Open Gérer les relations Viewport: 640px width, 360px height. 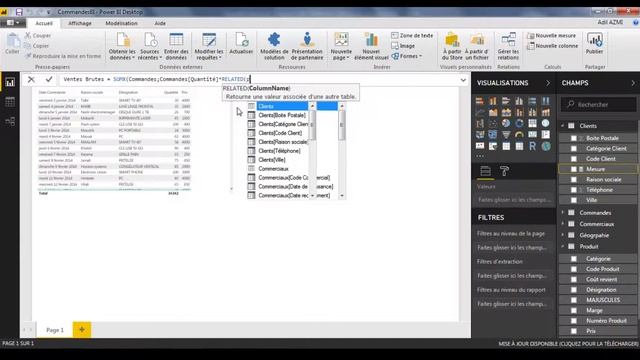coord(508,46)
